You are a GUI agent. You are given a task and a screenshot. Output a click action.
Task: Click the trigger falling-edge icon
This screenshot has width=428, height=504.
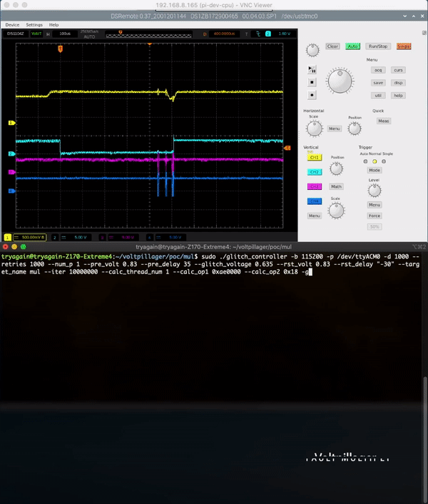(x=258, y=34)
